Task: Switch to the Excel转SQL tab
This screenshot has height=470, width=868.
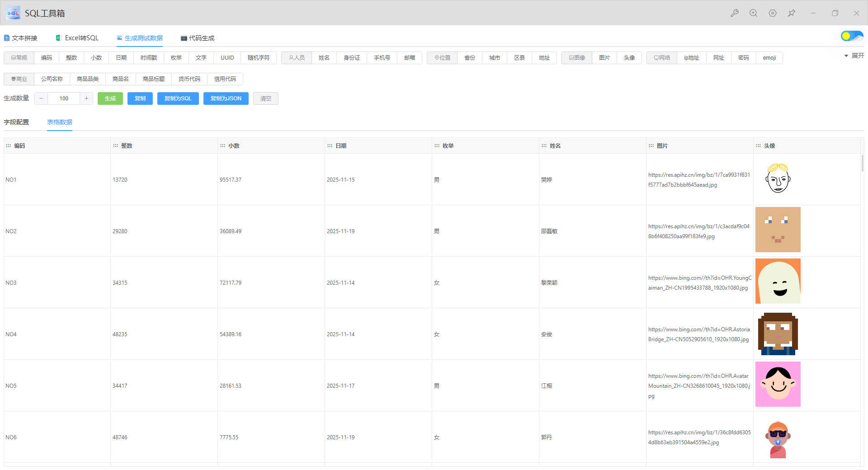Action: coord(77,38)
